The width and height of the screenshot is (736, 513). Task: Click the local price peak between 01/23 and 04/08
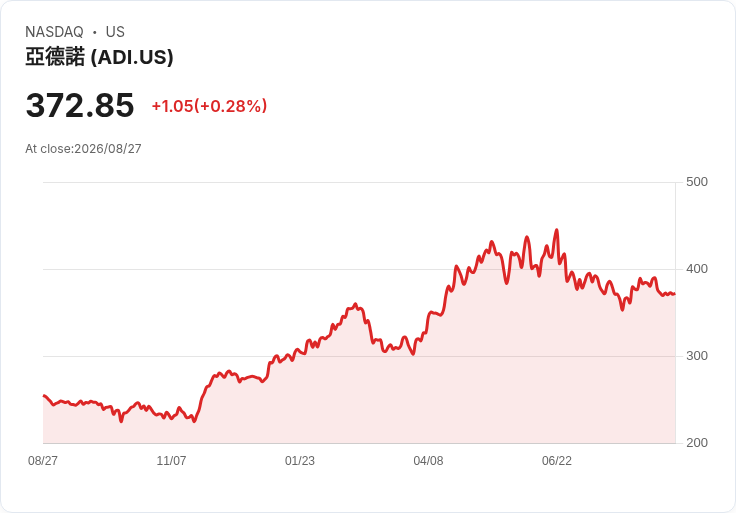[355, 304]
